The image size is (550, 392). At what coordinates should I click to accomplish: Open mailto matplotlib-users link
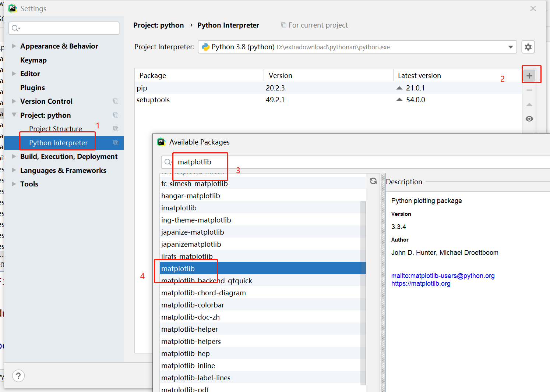point(443,276)
